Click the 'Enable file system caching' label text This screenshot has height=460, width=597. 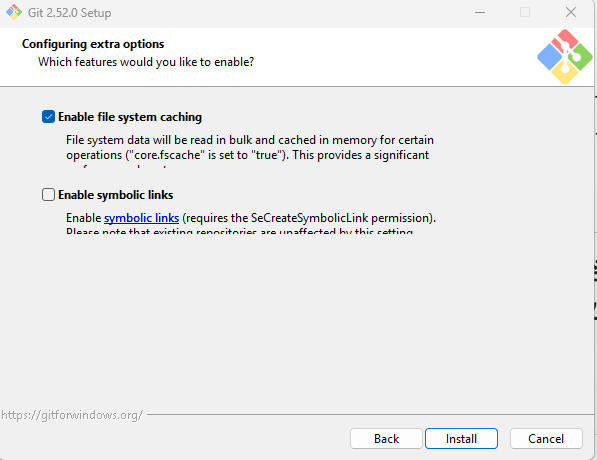(130, 117)
